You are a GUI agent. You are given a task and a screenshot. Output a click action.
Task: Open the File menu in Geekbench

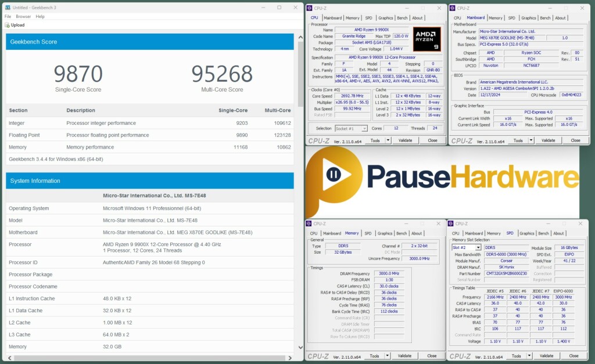tap(8, 16)
